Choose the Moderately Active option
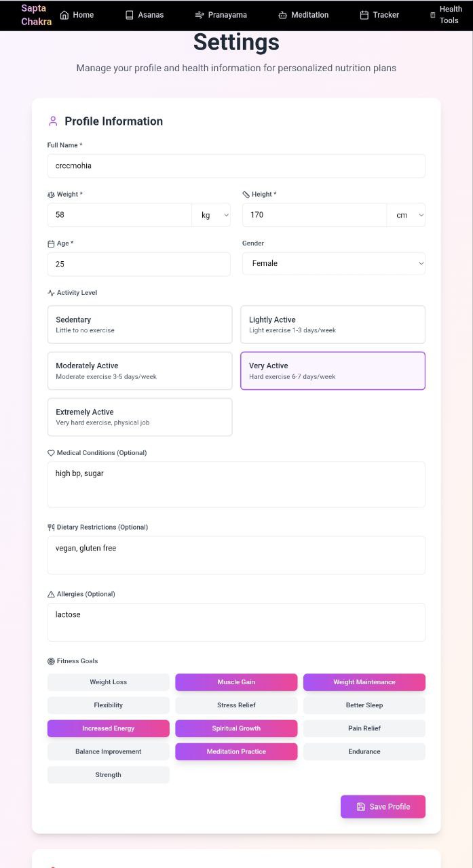This screenshot has height=868, width=473. [140, 371]
